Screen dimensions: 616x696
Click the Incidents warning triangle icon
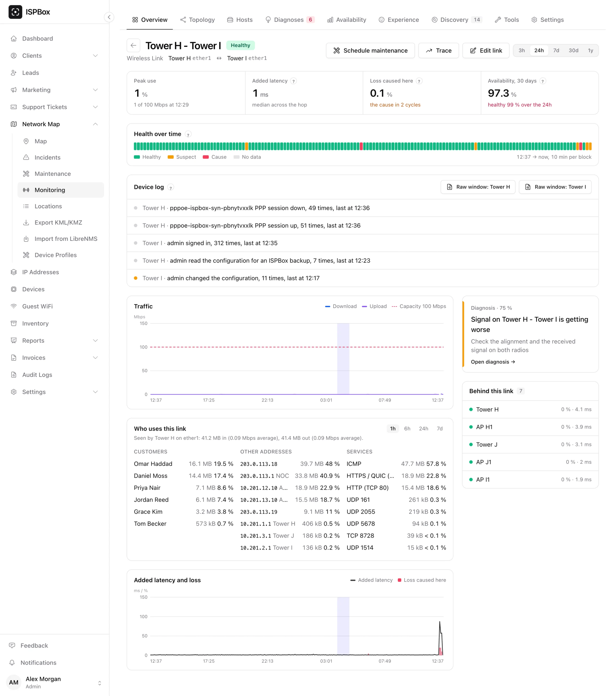(x=26, y=157)
